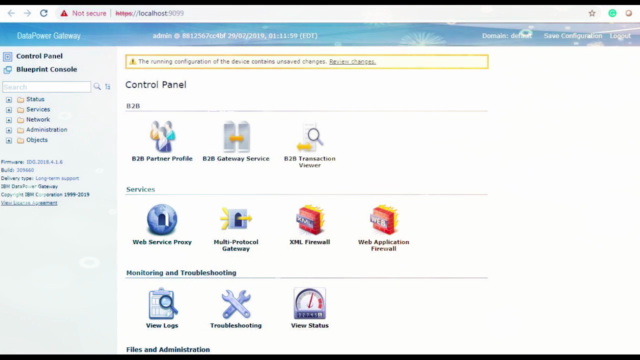Click the Firmware version text
The width and height of the screenshot is (640, 360).
[x=32, y=162]
